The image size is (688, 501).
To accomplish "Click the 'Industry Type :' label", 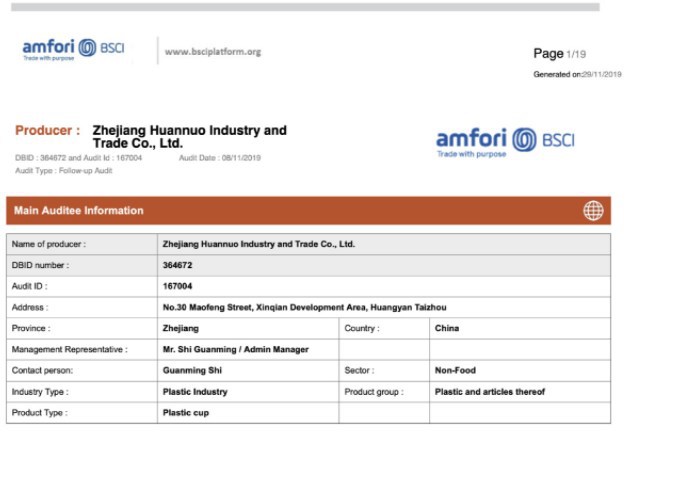I will click(40, 392).
